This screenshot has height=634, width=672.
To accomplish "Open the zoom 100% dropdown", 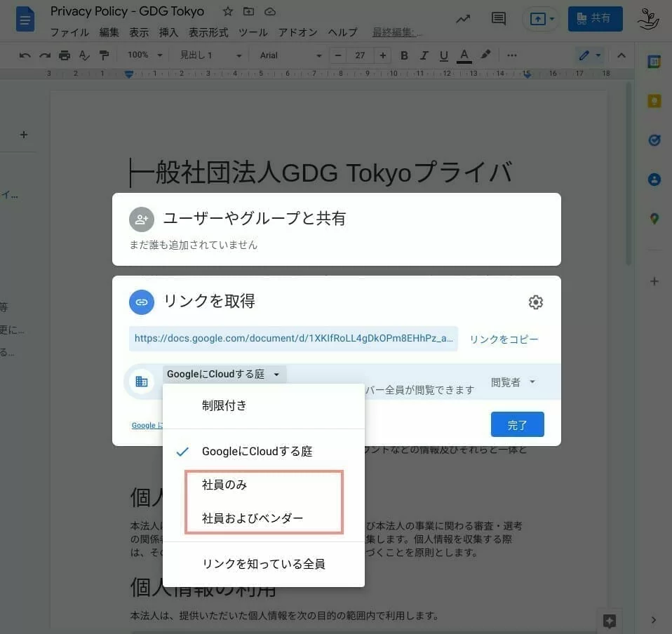I will (145, 55).
